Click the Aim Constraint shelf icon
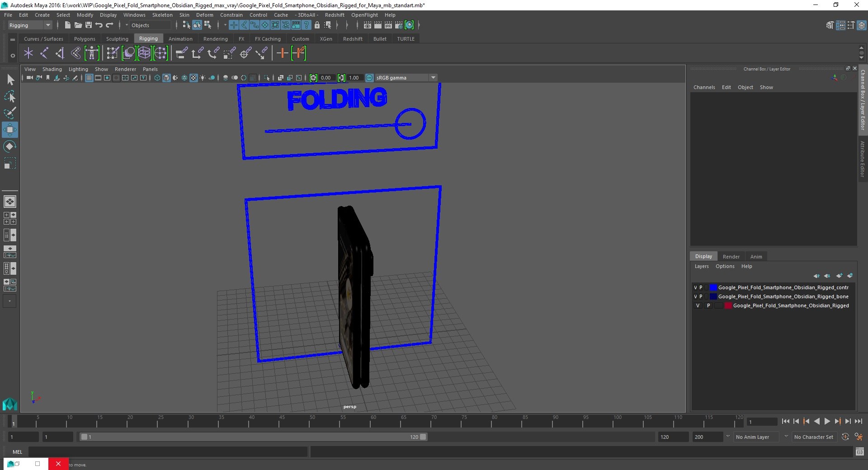 point(245,53)
